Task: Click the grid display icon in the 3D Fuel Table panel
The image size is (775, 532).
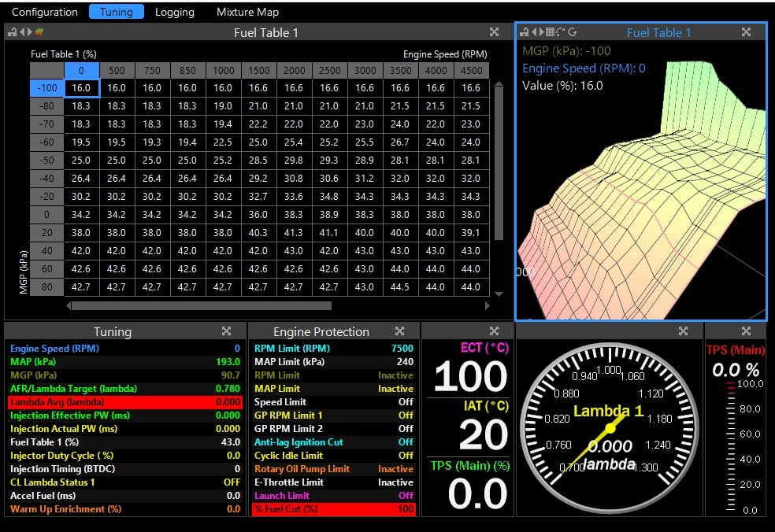Action: click(550, 32)
